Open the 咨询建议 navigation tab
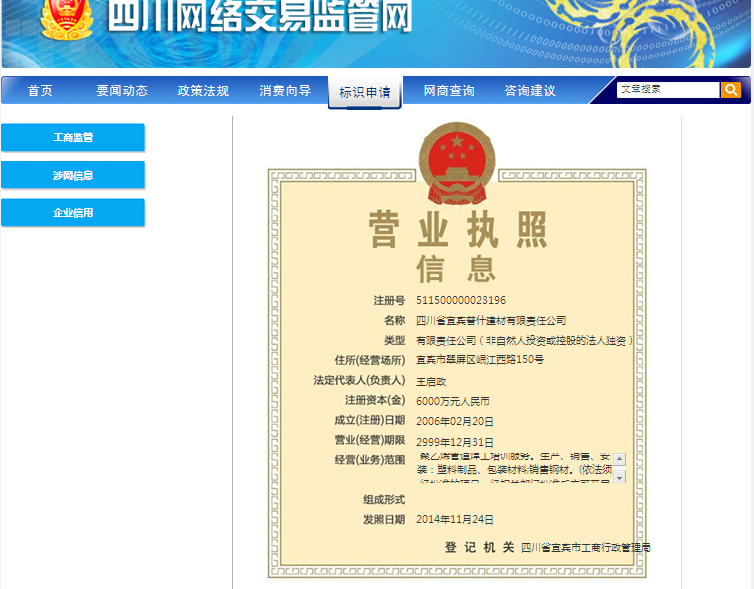 pos(530,90)
